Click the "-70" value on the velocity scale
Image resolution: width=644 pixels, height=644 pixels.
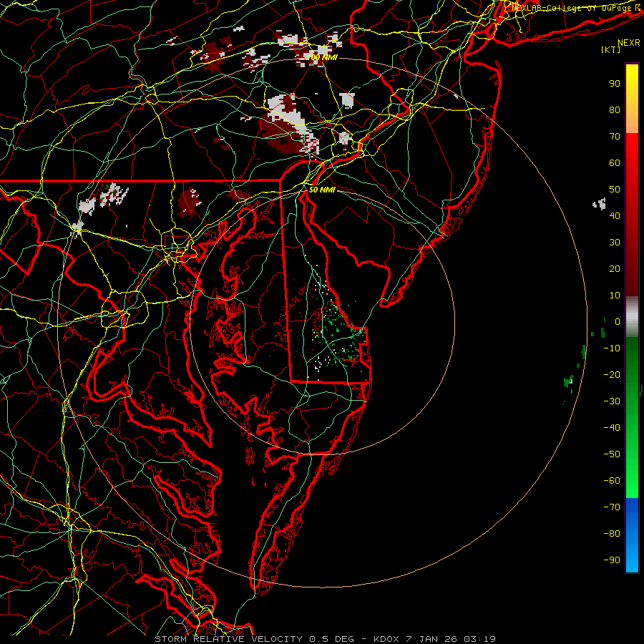tap(612, 507)
